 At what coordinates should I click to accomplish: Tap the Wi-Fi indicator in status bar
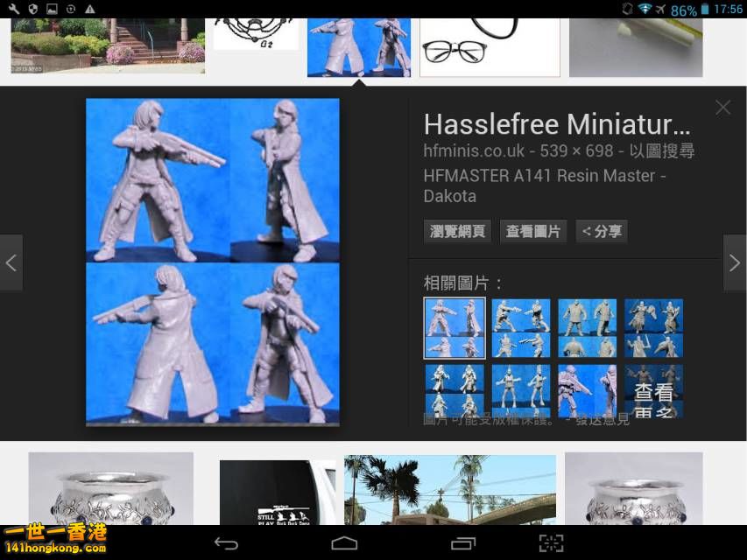[645, 9]
